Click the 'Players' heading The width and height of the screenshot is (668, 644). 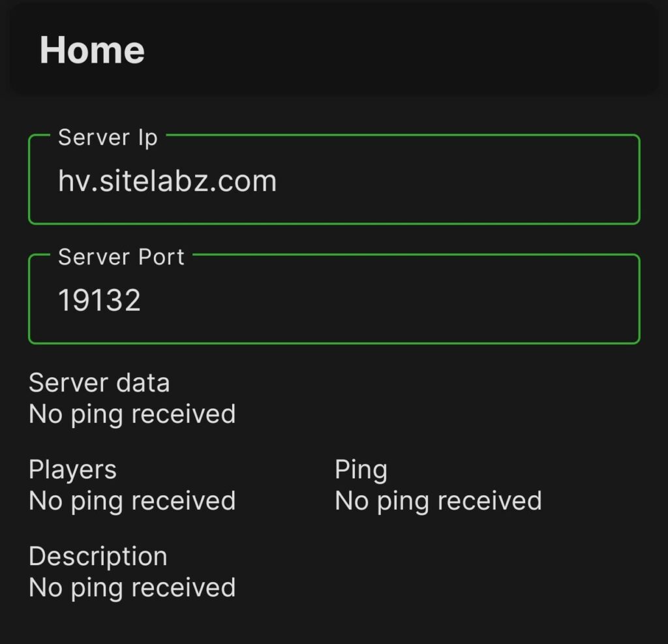pyautogui.click(x=72, y=470)
